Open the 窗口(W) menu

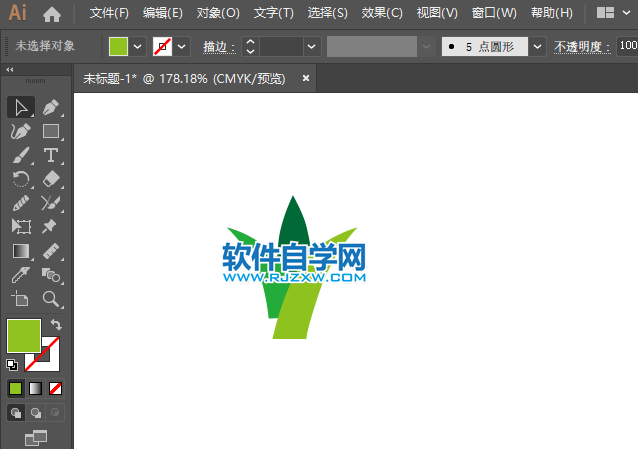(x=494, y=13)
